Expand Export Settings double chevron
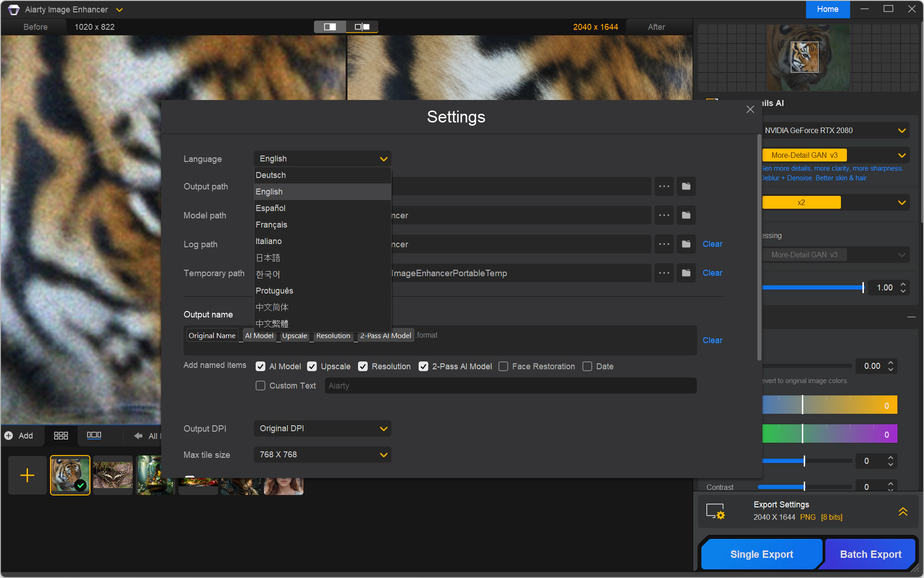924x578 pixels. [902, 511]
